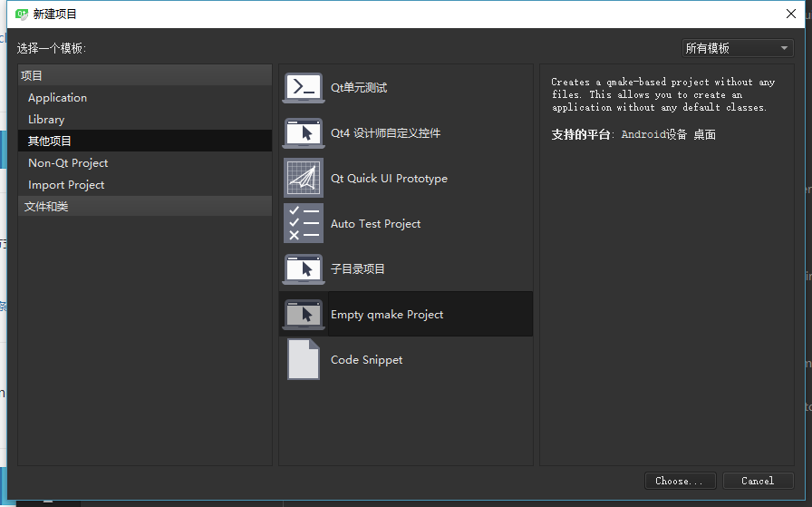Select the Auto Test Project label

pos(375,223)
